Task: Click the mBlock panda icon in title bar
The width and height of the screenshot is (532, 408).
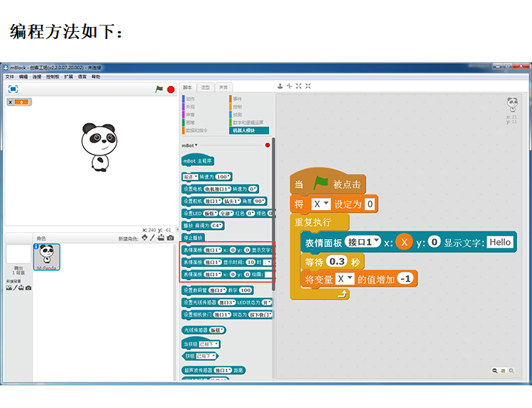Action: pos(6,67)
